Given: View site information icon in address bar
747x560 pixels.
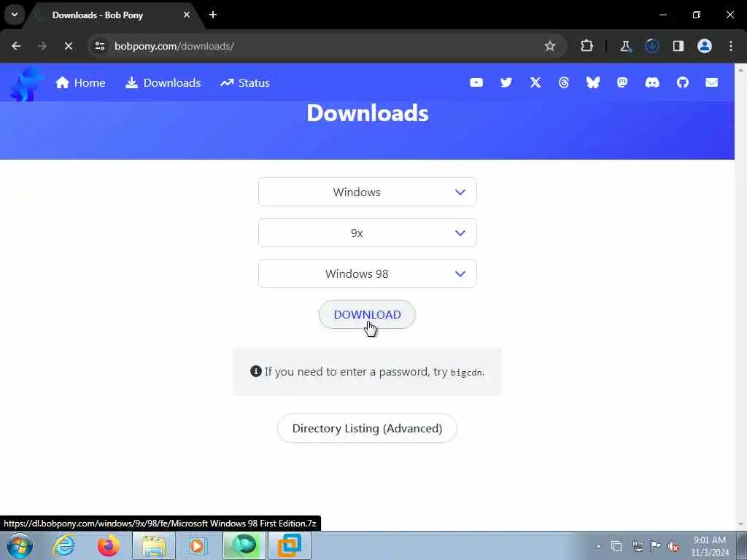Looking at the screenshot, I should [x=100, y=46].
